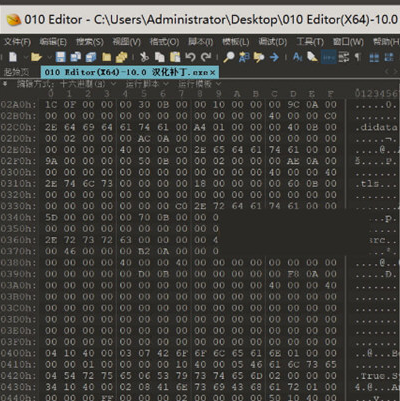Image resolution: width=400 pixels, height=401 pixels.
Task: Open the 搜索(S) menu
Action: [x=90, y=42]
